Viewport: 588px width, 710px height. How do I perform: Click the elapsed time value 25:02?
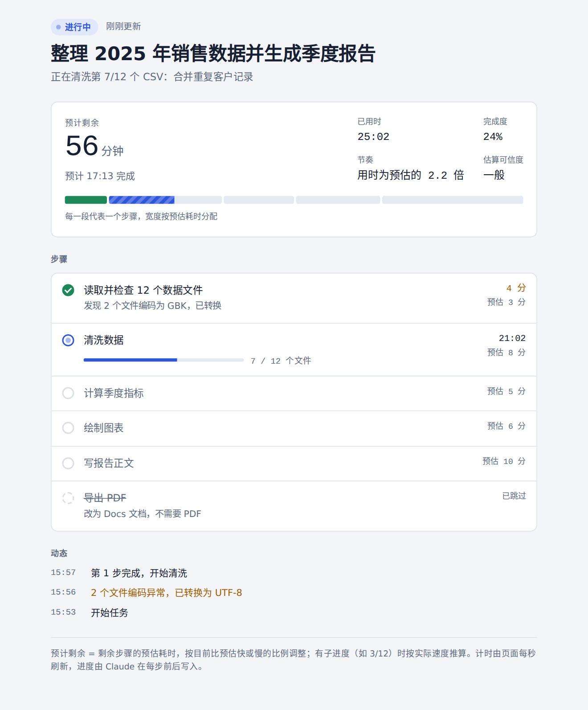pyautogui.click(x=373, y=137)
